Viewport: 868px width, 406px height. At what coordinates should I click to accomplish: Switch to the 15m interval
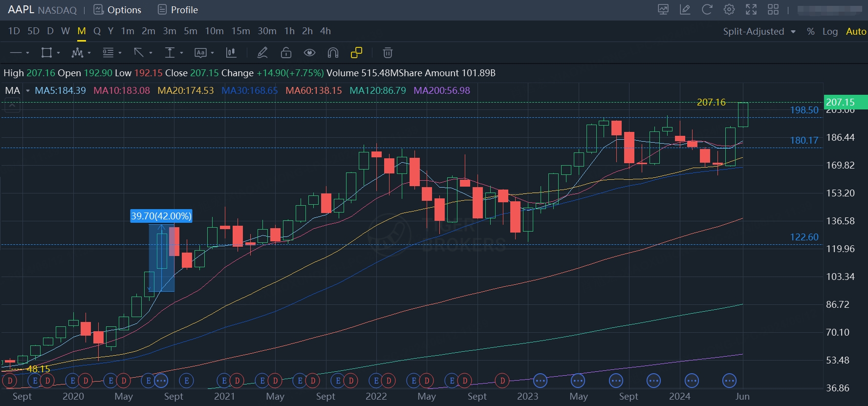[240, 31]
